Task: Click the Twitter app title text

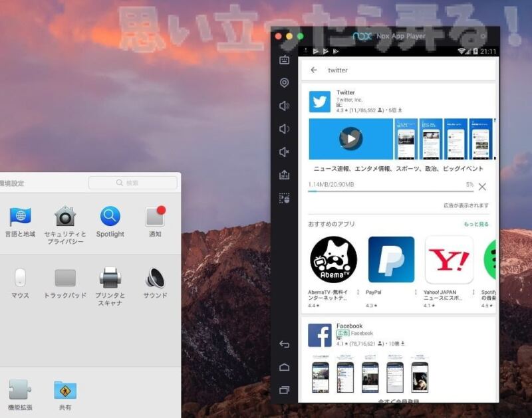Action: [345, 92]
